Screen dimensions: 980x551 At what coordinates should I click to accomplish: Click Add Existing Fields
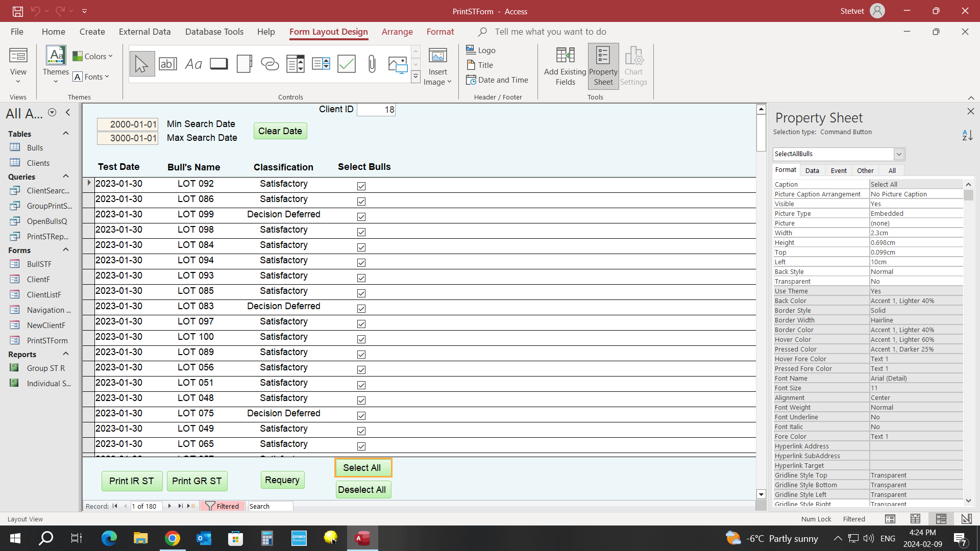click(565, 67)
